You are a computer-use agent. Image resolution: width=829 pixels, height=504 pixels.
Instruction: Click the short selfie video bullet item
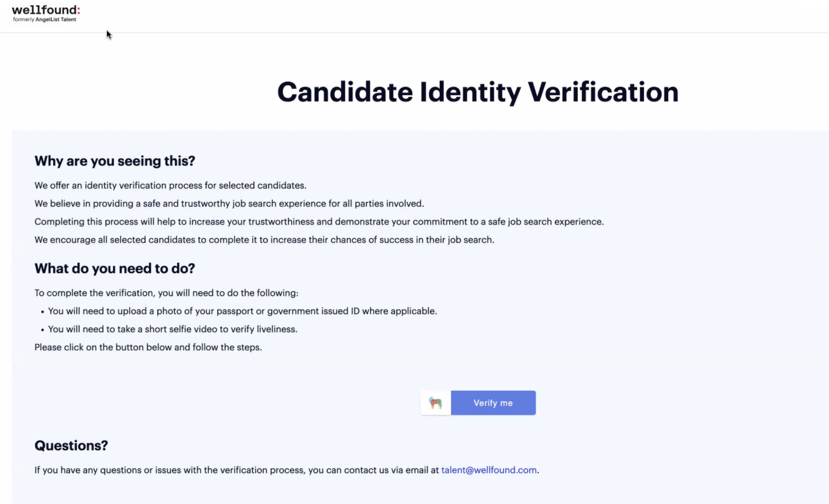click(172, 329)
